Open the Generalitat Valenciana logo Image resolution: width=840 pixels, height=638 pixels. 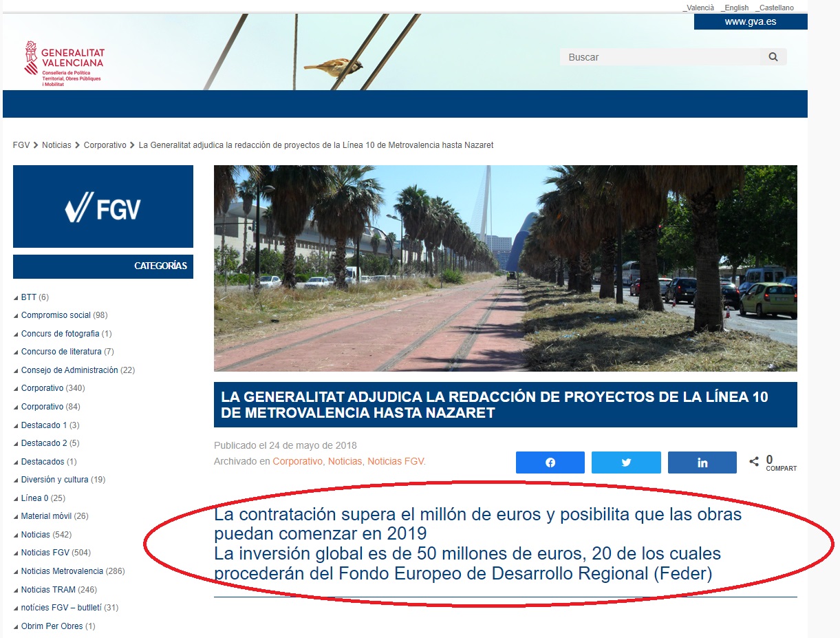point(64,63)
